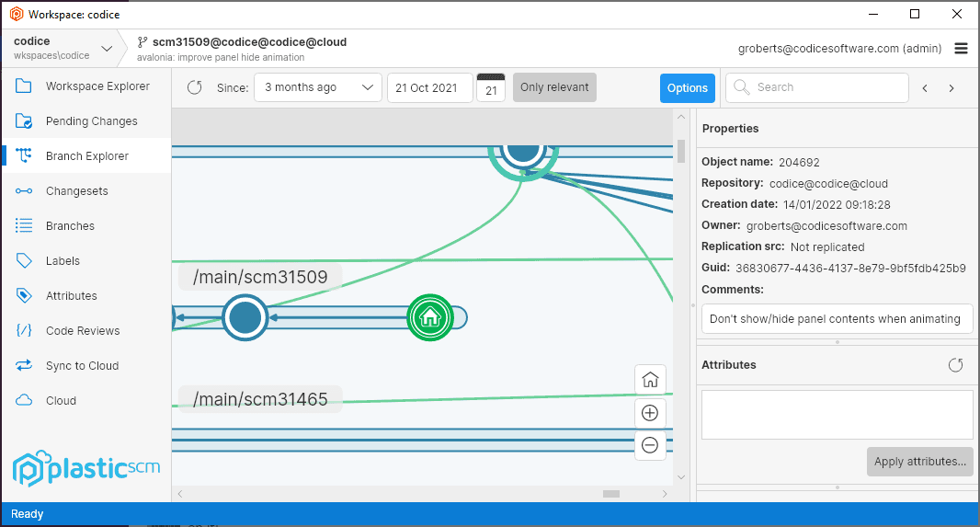Open the Labels view
980x527 pixels.
coord(86,260)
